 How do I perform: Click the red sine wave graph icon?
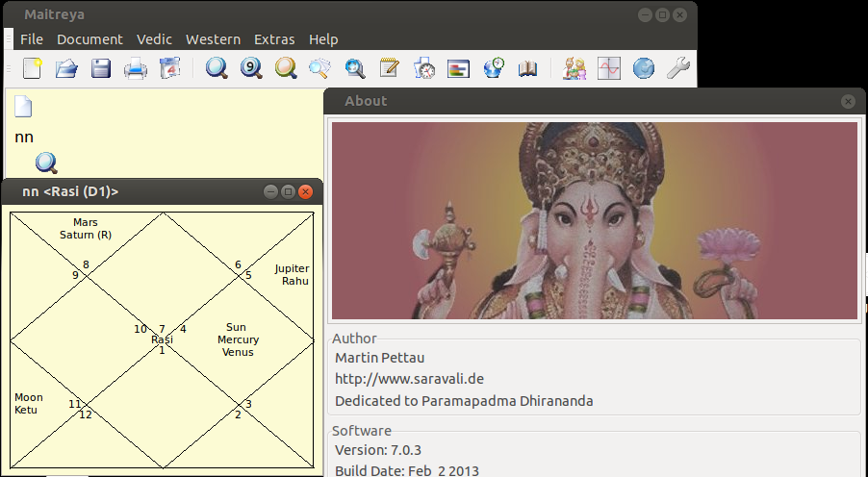point(609,68)
